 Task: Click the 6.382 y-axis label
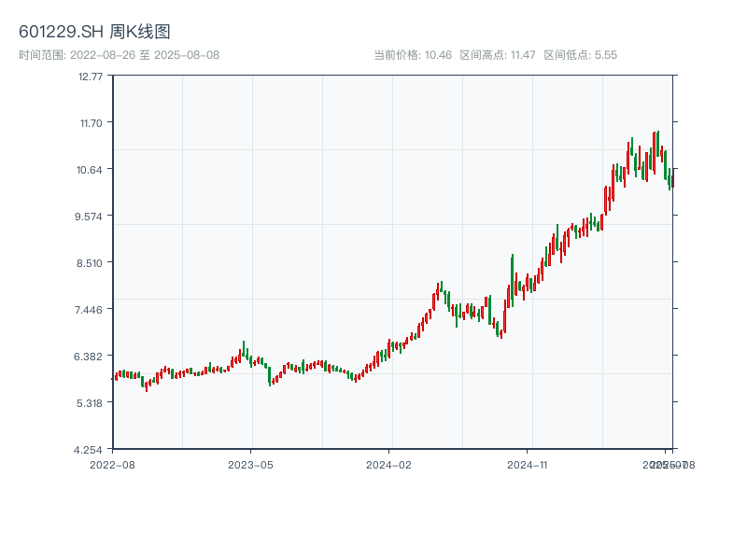[x=91, y=356]
